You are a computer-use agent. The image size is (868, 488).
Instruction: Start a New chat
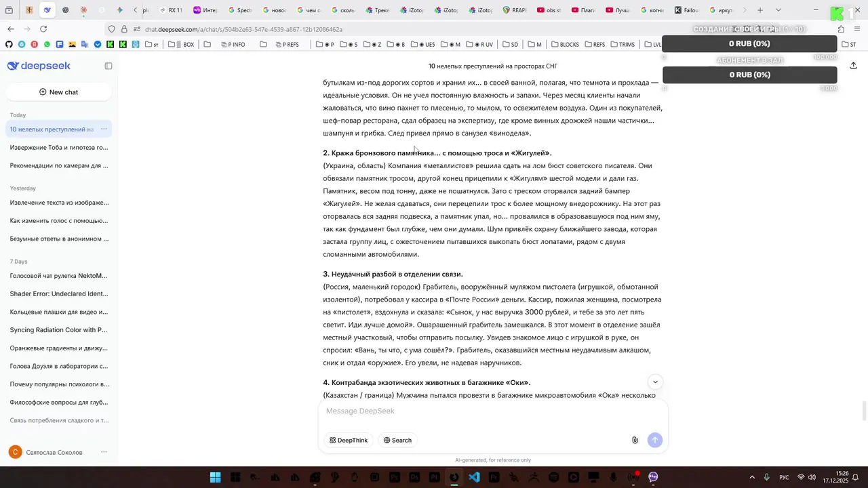58,91
